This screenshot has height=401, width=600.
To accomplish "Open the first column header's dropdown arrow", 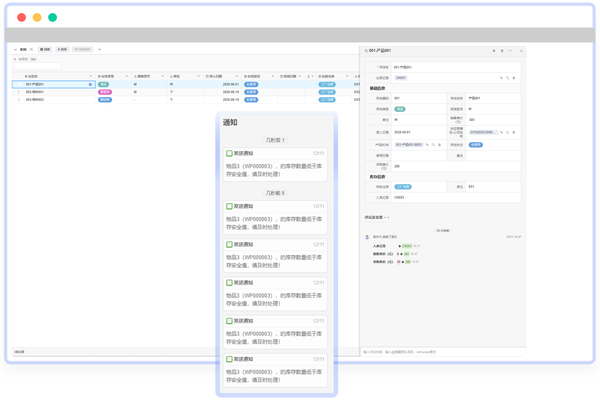I will point(91,76).
